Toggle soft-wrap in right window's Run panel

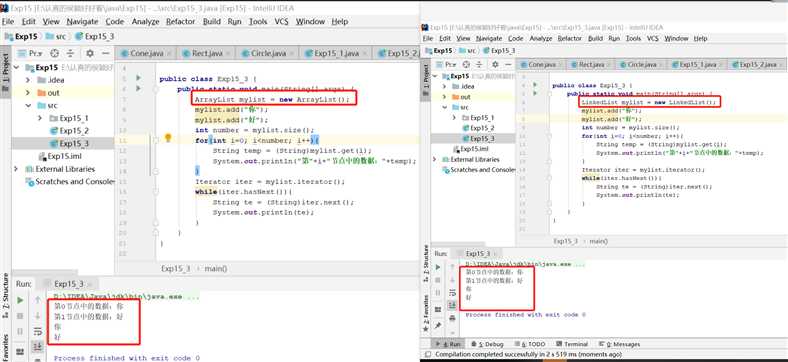(x=452, y=293)
